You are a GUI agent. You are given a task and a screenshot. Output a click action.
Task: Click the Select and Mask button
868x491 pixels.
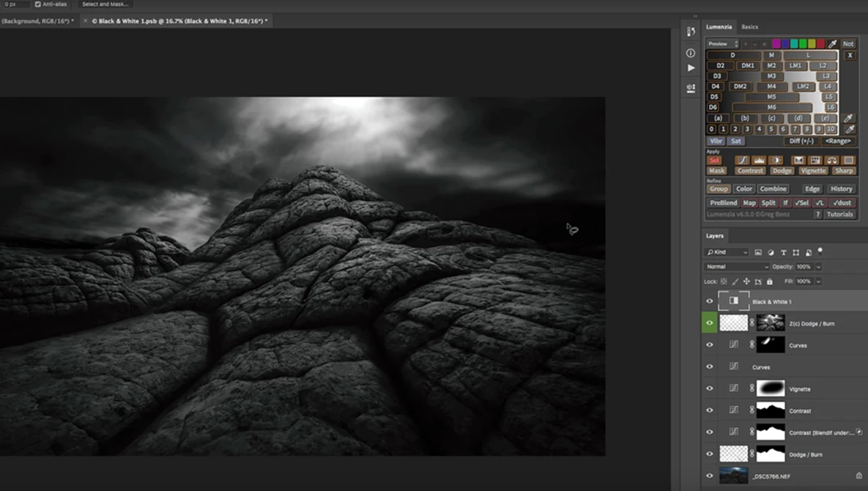105,4
